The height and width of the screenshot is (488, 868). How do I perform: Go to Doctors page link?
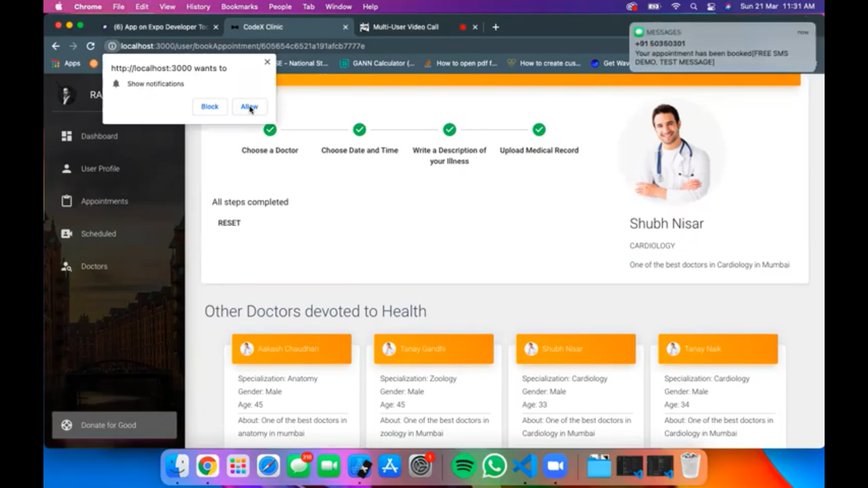pyautogui.click(x=94, y=266)
